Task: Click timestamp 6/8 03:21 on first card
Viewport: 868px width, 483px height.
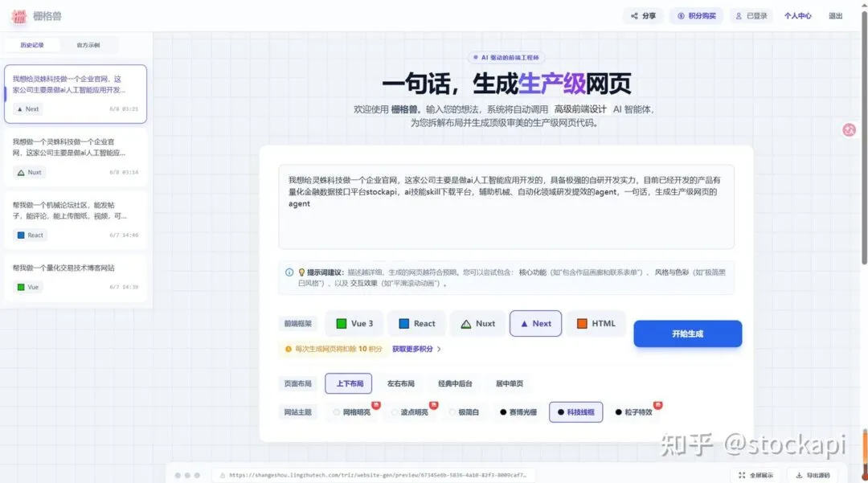Action: [x=124, y=109]
